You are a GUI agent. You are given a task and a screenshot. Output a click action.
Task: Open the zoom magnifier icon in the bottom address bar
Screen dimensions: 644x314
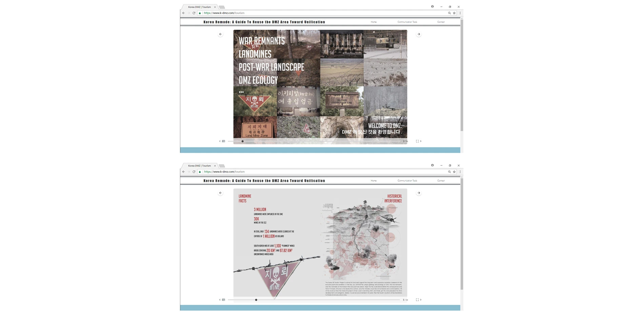pyautogui.click(x=449, y=172)
